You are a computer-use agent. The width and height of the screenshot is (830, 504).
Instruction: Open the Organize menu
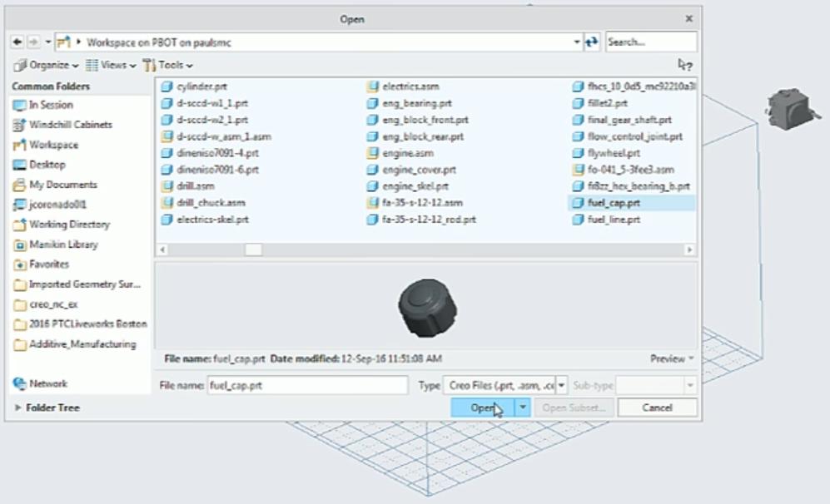[46, 65]
